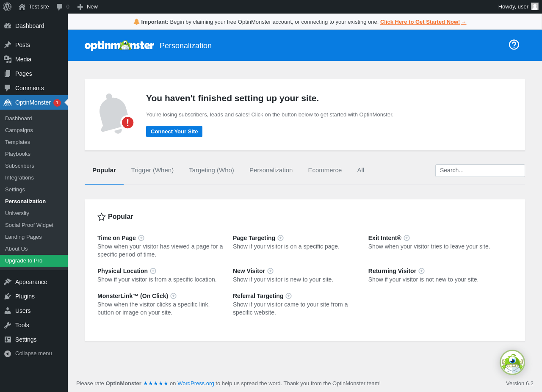
Task: Open OptinMonster Campaigns submenu item
Action: pos(34,130)
